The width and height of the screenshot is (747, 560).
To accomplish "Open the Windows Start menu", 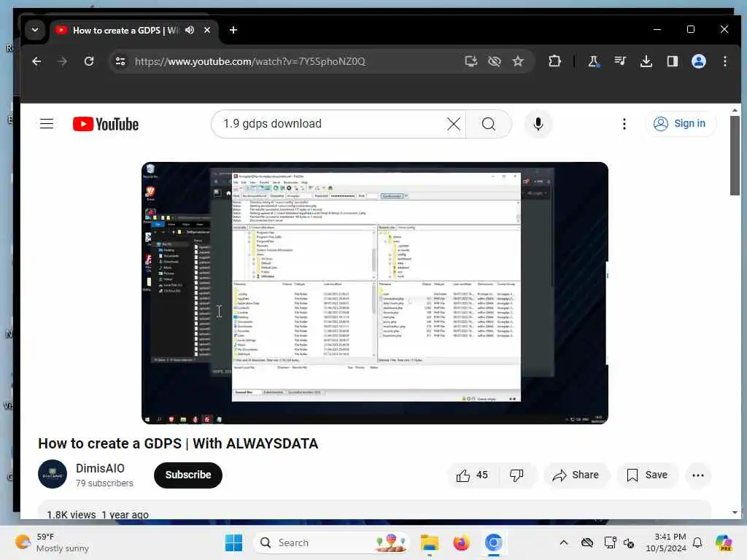I will pos(233,542).
